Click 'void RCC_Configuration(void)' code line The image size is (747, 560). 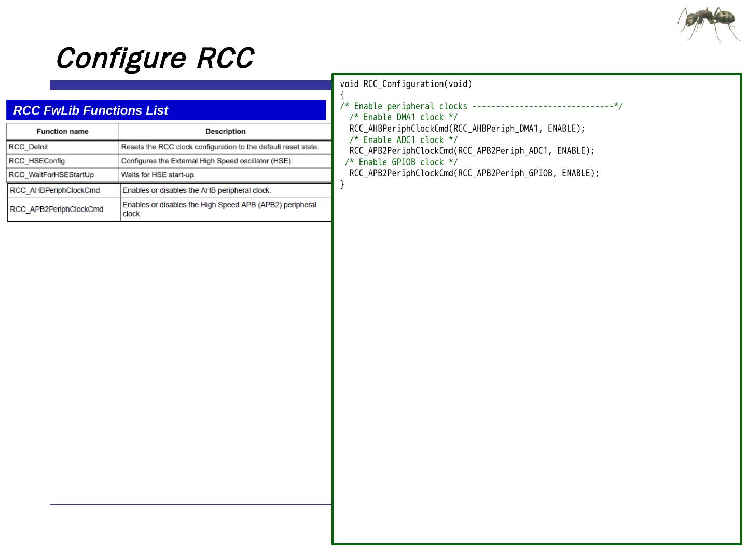406,84
